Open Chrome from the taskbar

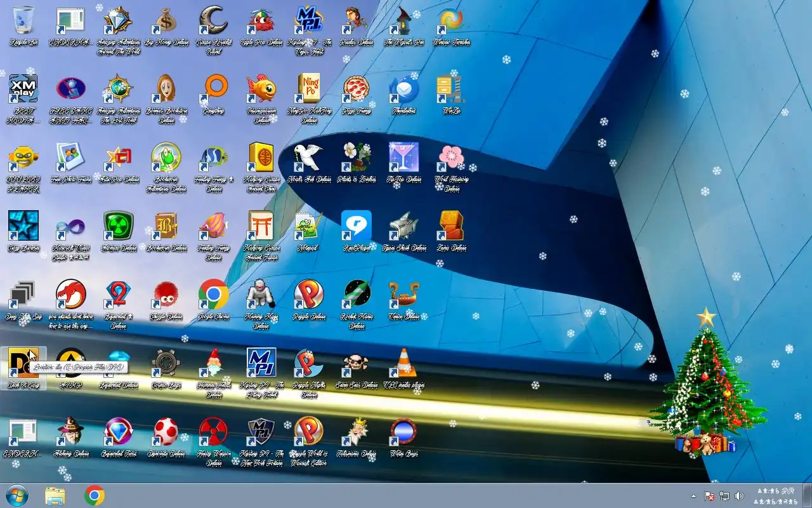pos(95,496)
